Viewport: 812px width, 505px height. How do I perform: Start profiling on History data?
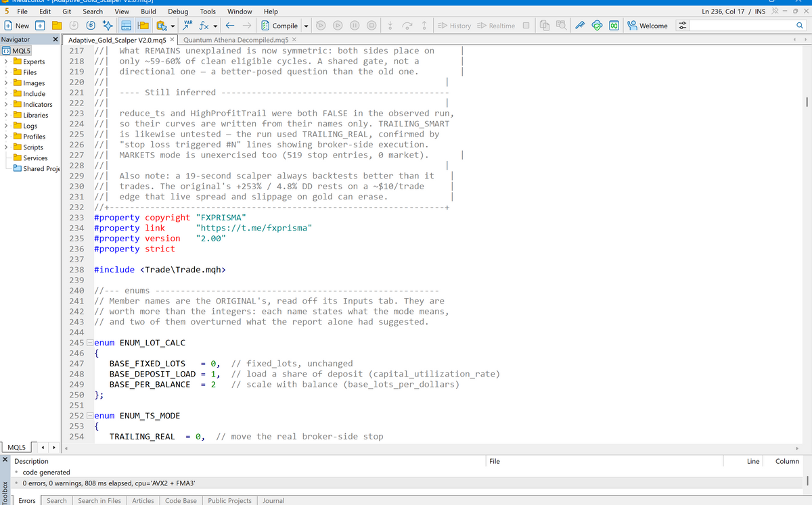[x=455, y=26]
